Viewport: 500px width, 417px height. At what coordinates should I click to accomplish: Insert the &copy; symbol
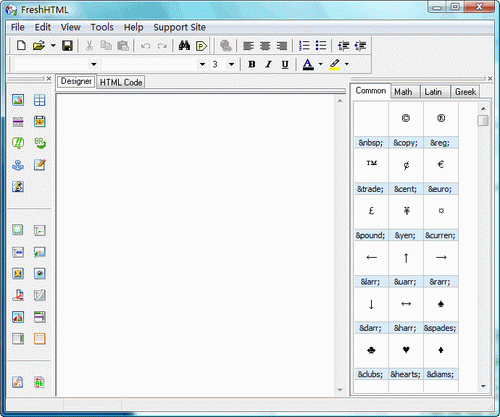tap(406, 143)
